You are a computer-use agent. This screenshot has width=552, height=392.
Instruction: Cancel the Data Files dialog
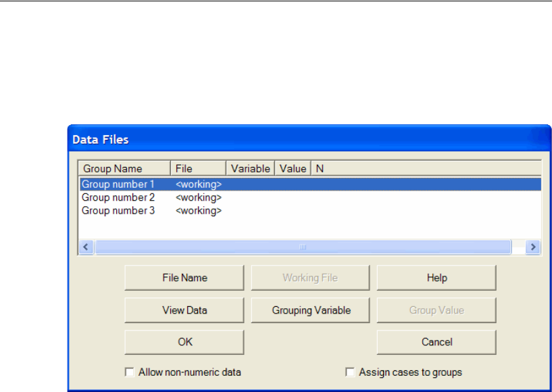click(436, 342)
